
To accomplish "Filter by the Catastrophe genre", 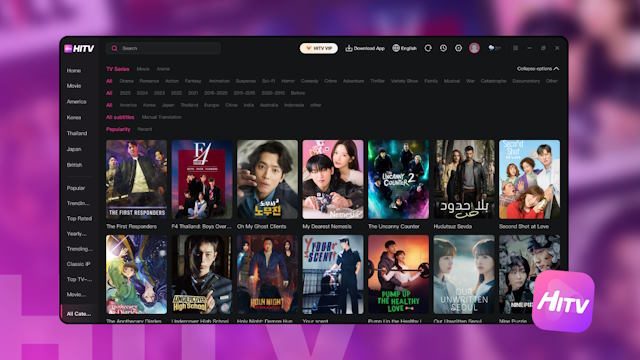I will click(x=493, y=81).
